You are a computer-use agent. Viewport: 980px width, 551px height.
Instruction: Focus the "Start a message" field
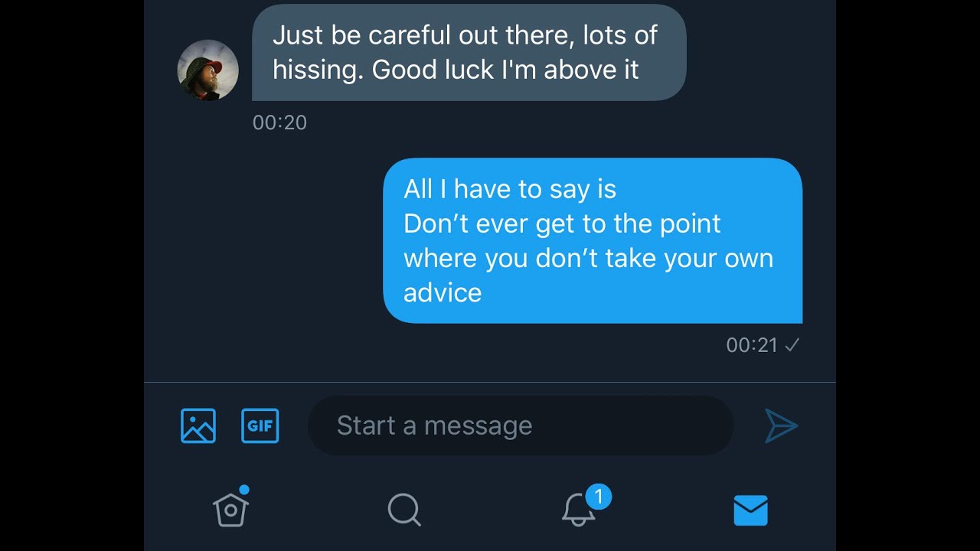[521, 425]
